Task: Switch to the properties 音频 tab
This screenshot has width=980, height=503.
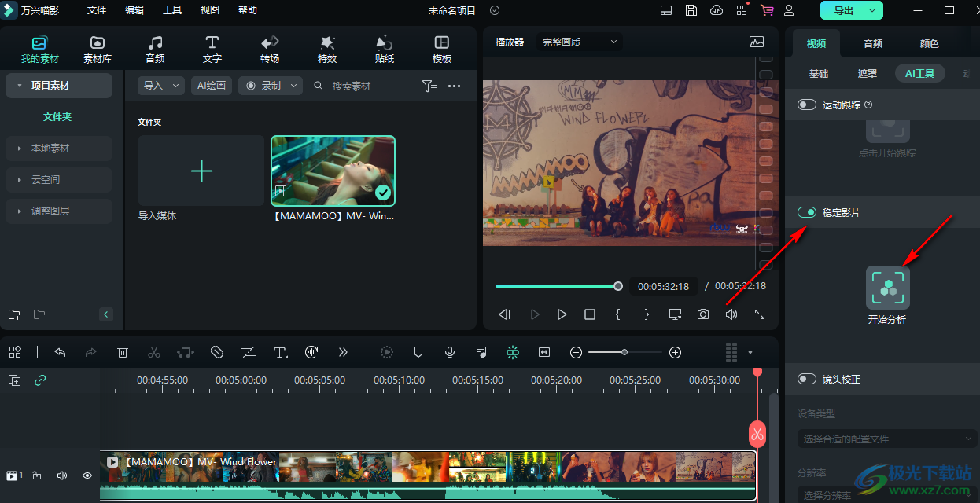Action: [873, 44]
